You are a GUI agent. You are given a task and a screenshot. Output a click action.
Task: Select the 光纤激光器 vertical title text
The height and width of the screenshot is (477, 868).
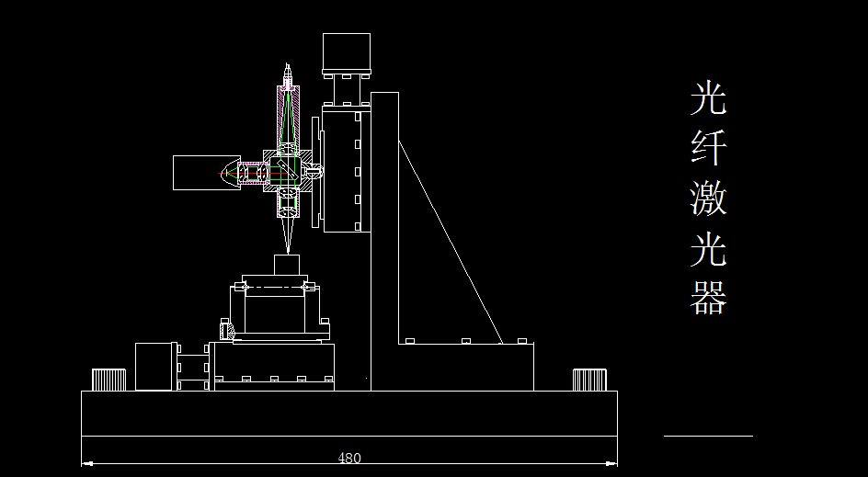709,198
